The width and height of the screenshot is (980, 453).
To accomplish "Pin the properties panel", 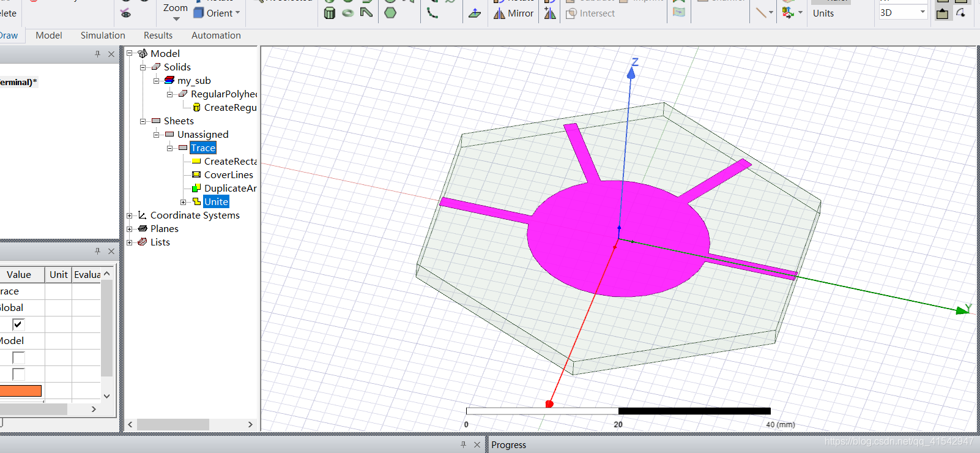I will (x=98, y=251).
